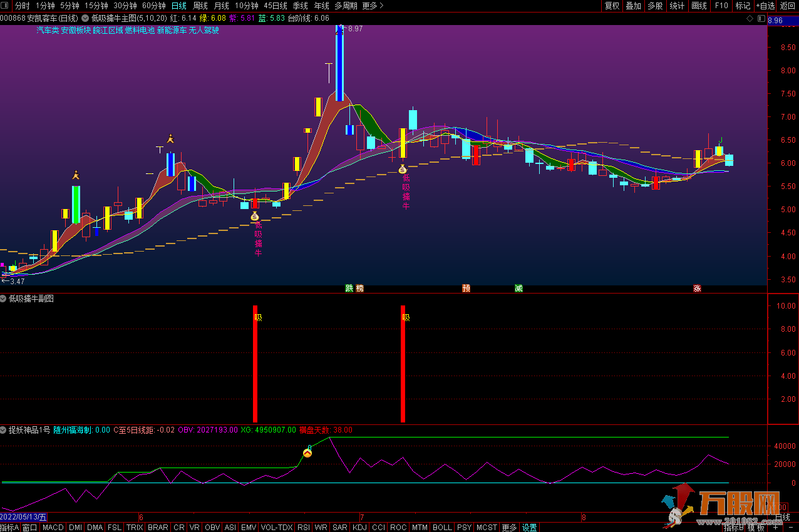Viewport: 799px width, 532px height.
Task: Click the running-man marker above the green candle
Action: click(x=76, y=176)
